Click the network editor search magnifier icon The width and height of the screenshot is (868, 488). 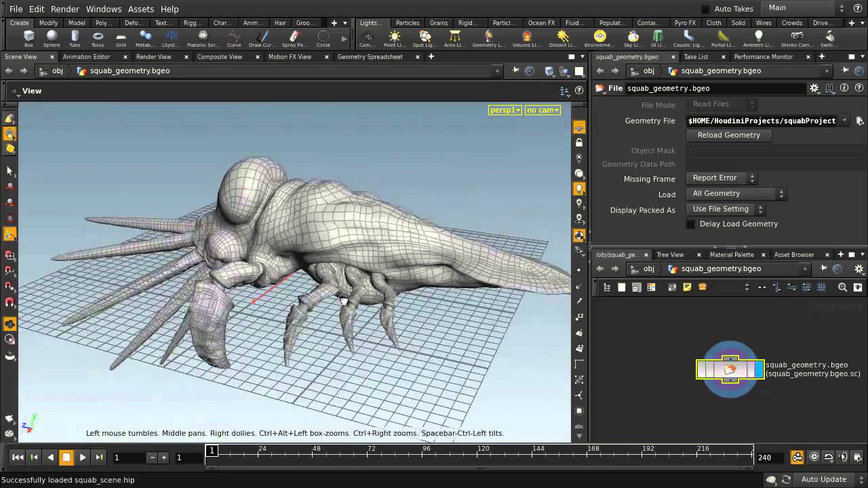click(842, 287)
